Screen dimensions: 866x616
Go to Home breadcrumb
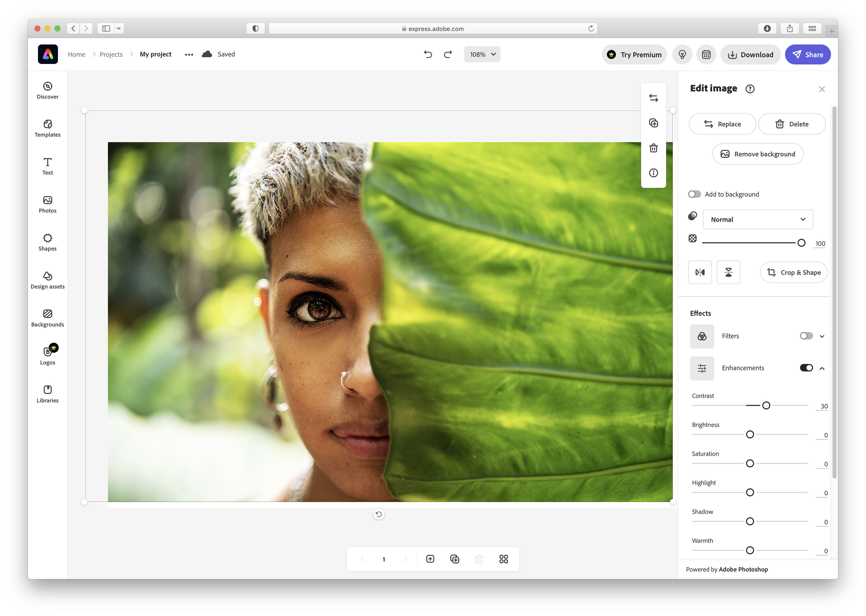tap(76, 54)
